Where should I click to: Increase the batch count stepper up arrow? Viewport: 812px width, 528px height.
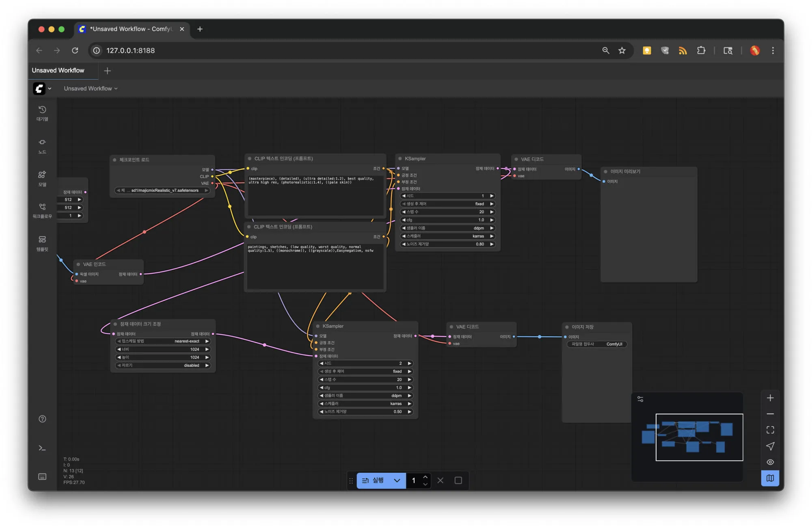[425, 477]
